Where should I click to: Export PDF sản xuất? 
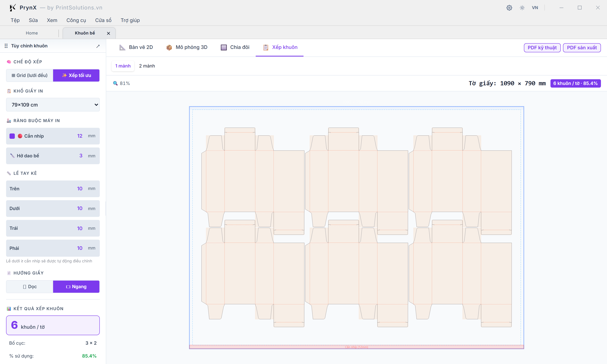[582, 48]
